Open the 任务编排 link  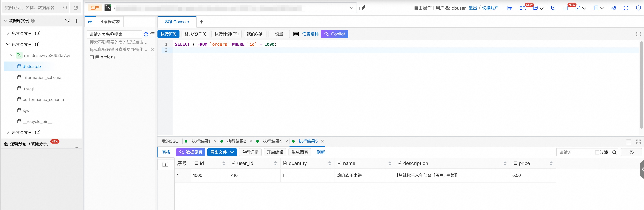[x=310, y=34]
